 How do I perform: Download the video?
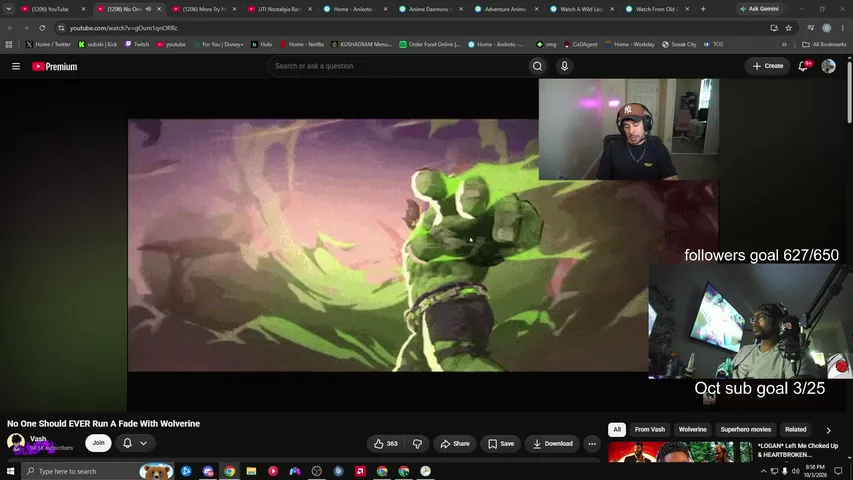[x=552, y=444]
